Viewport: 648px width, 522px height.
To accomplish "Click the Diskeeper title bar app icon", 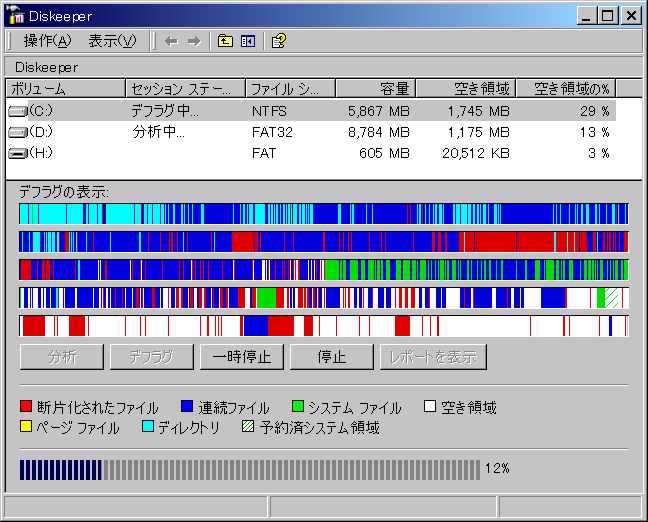I will pos(16,16).
